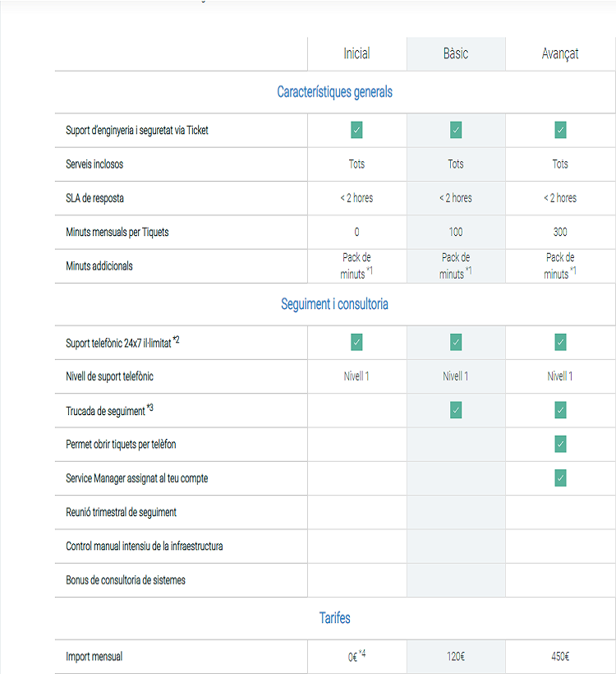Select the Bàsic plan column header
The width and height of the screenshot is (616, 674).
coord(456,53)
